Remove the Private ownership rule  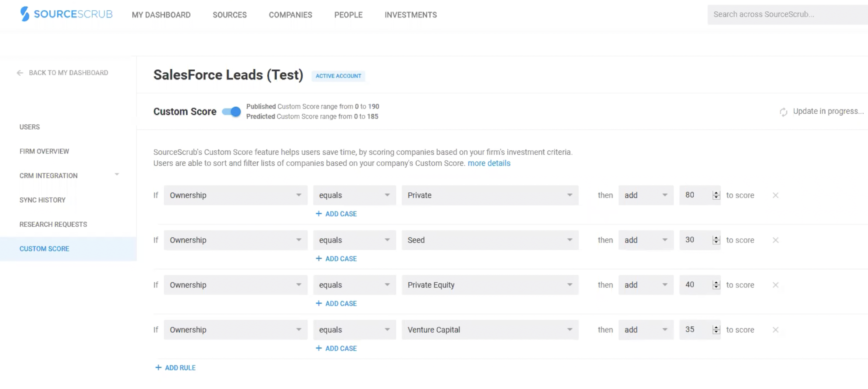point(775,195)
